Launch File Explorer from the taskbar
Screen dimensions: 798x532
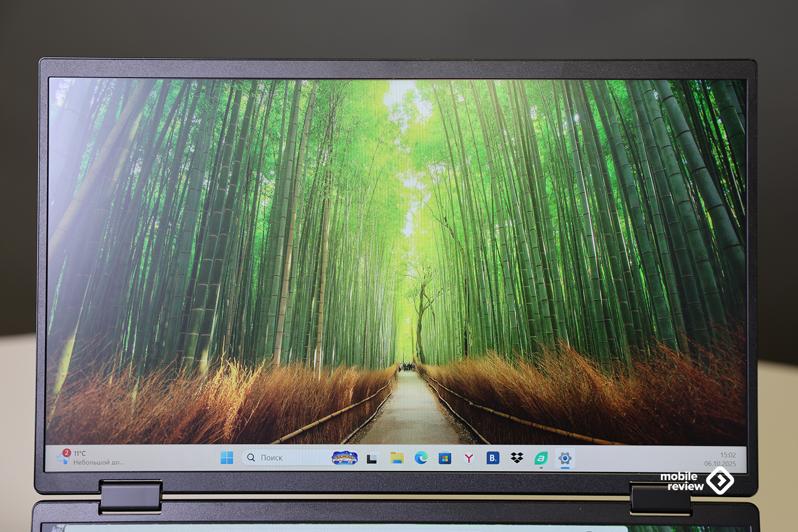pyautogui.click(x=397, y=458)
